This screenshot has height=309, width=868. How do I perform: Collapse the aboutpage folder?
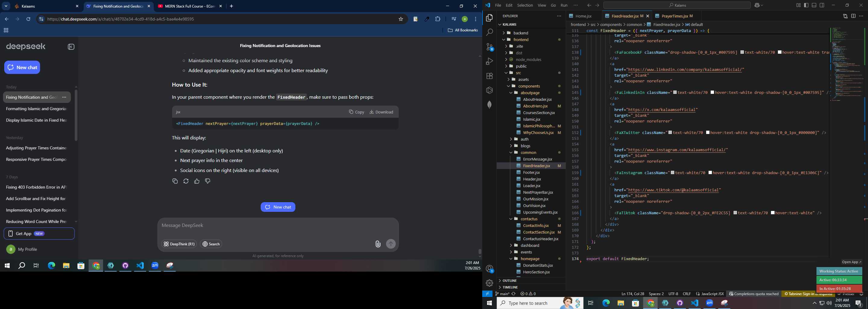tap(530, 93)
